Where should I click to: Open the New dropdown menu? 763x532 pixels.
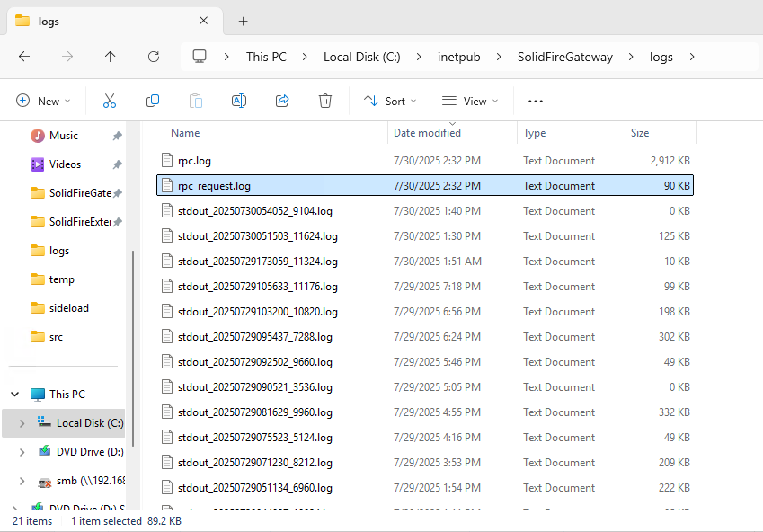43,101
